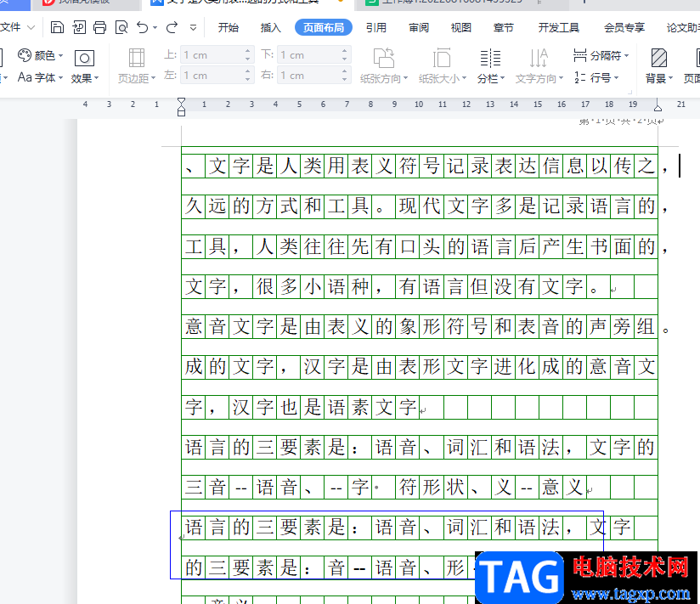This screenshot has height=604, width=700.
Task: Open the 引用 tab
Action: (x=375, y=28)
